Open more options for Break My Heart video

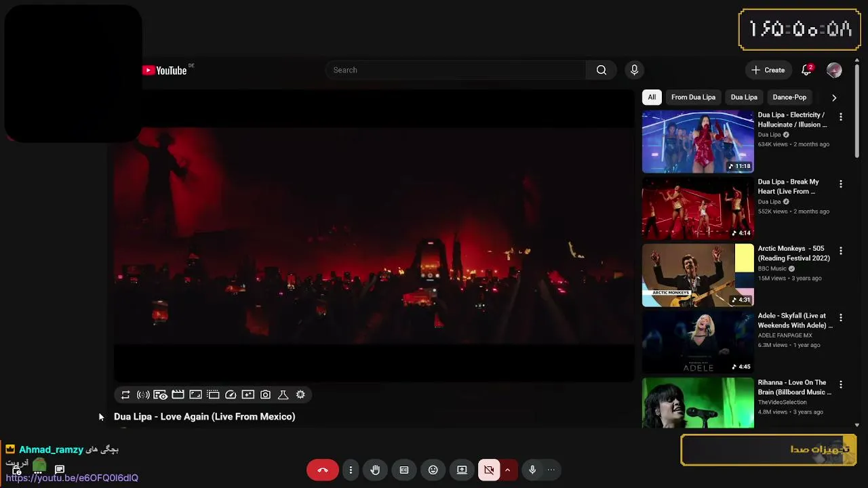click(841, 184)
